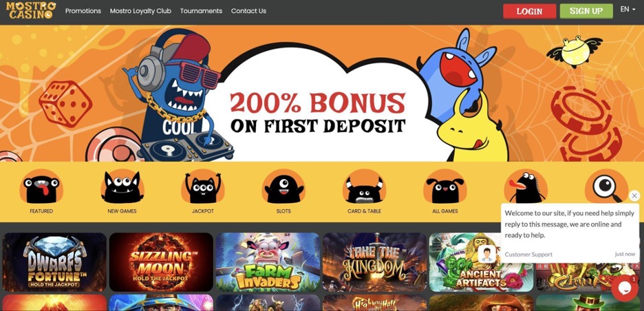This screenshot has width=644, height=311.
Task: Go to Mostro Loyalty Club page
Action: [x=140, y=11]
